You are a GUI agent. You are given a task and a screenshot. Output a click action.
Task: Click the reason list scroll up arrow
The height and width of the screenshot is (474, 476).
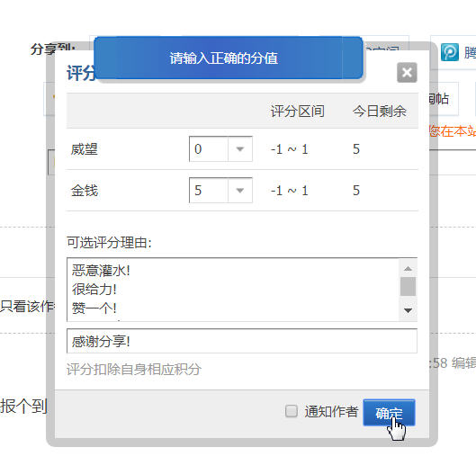click(408, 268)
